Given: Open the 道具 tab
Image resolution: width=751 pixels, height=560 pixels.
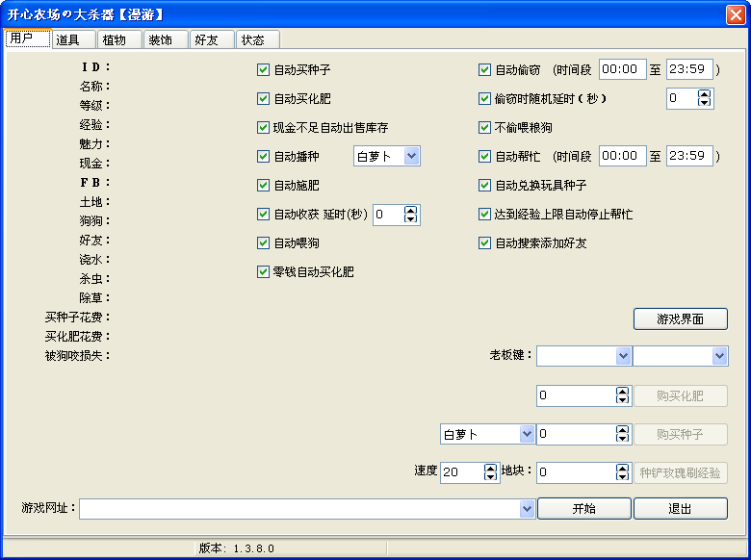Looking at the screenshot, I should click(73, 39).
